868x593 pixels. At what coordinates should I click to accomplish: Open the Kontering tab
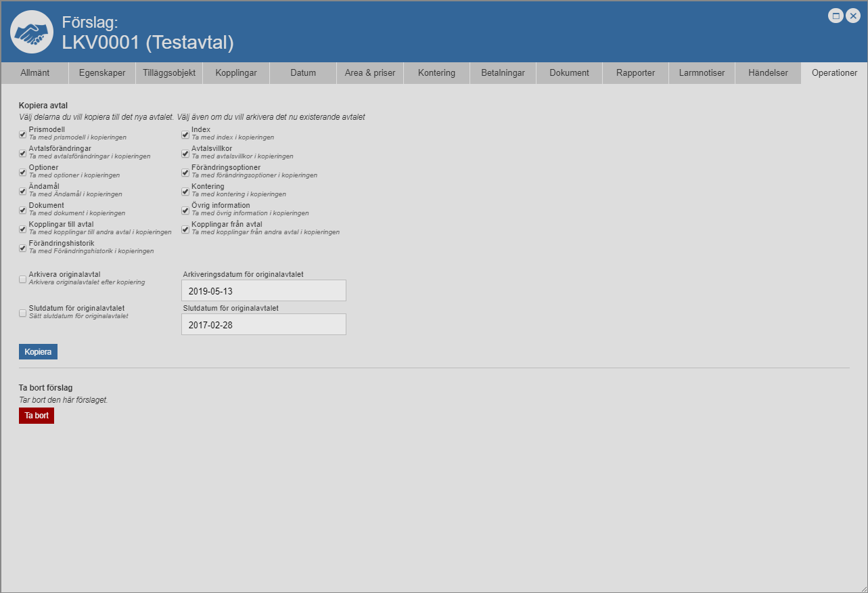pyautogui.click(x=436, y=73)
